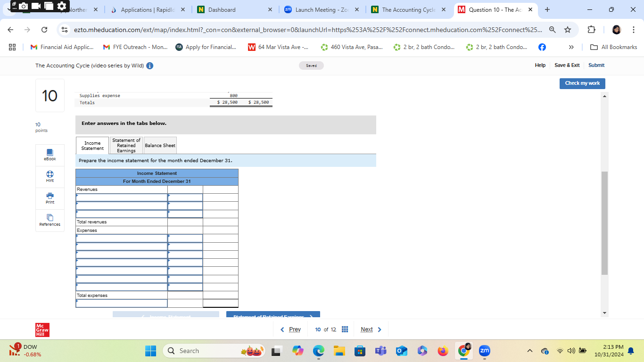Open the Apps grid in bookmarks bar
Viewport: 644px width, 362px height.
pyautogui.click(x=12, y=47)
